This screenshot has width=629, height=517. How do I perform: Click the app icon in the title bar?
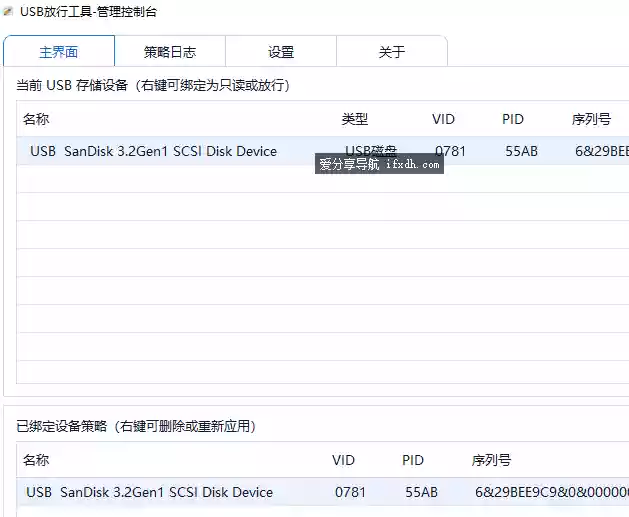(x=8, y=12)
